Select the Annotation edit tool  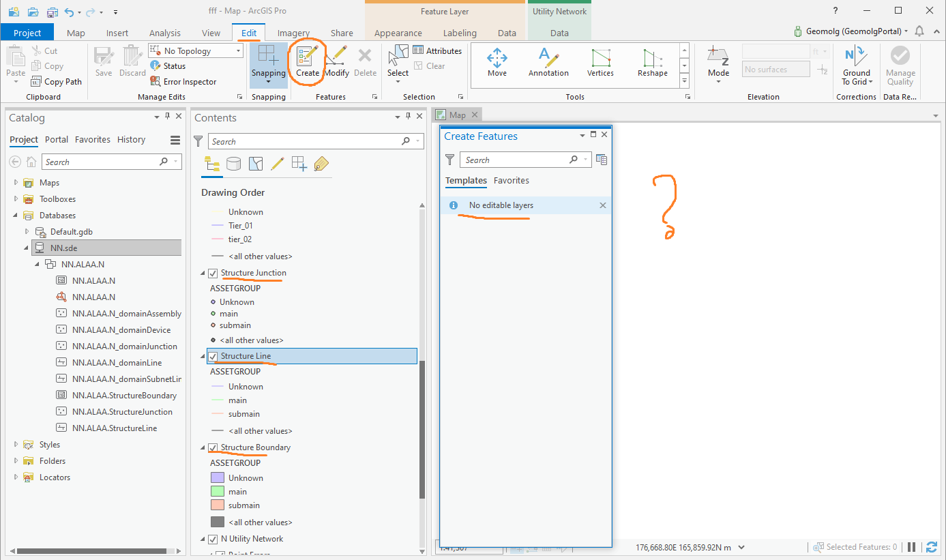pos(548,62)
